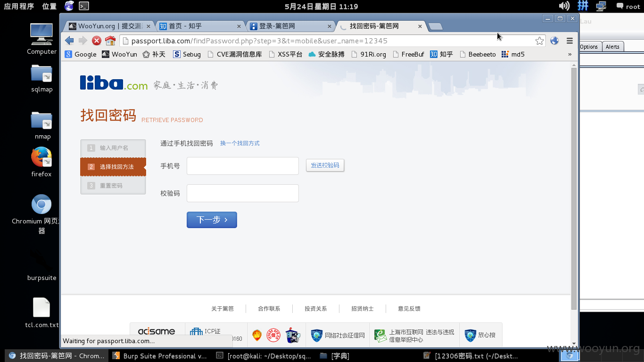Open the root user menu
This screenshot has height=362, width=644.
point(628,6)
